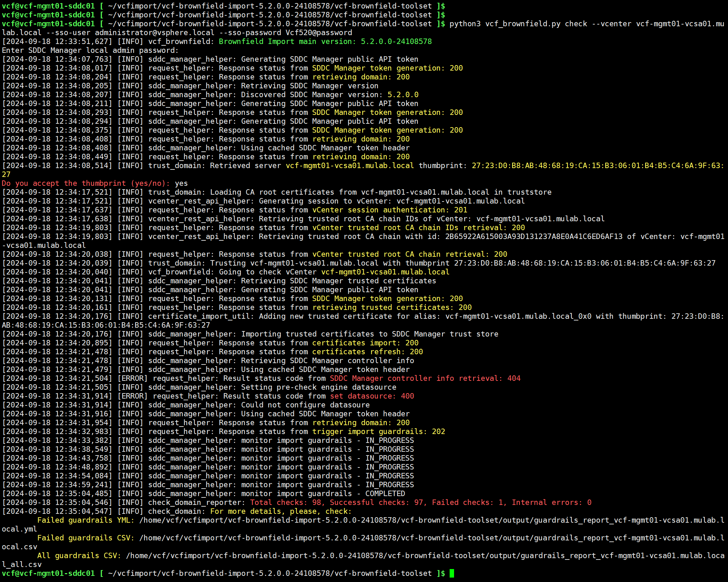Click Enter SDDC Manager password prompt line

[x=90, y=50]
